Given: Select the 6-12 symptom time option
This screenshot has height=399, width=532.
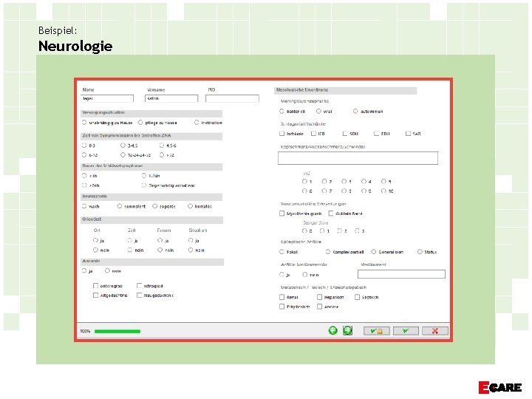Looking at the screenshot, I should (x=84, y=155).
